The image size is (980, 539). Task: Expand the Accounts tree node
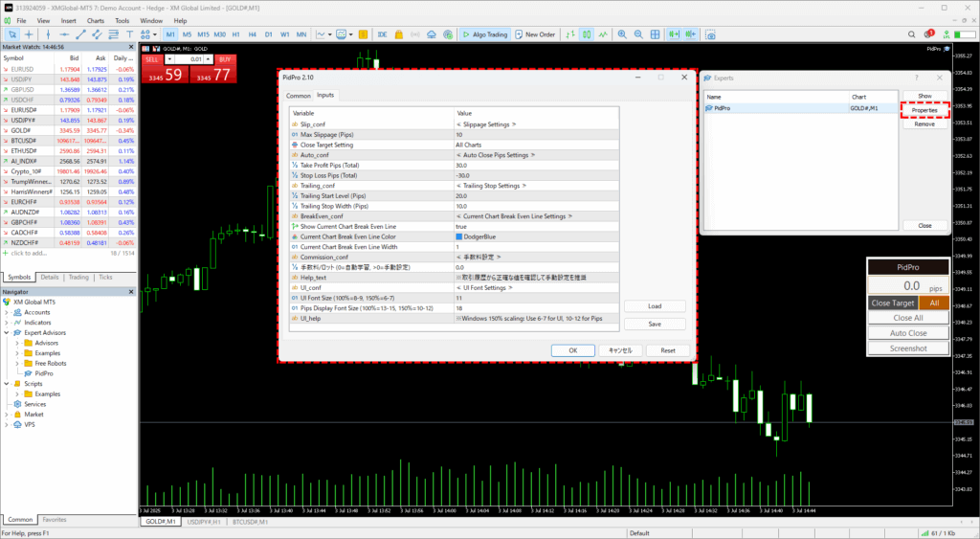(x=7, y=312)
